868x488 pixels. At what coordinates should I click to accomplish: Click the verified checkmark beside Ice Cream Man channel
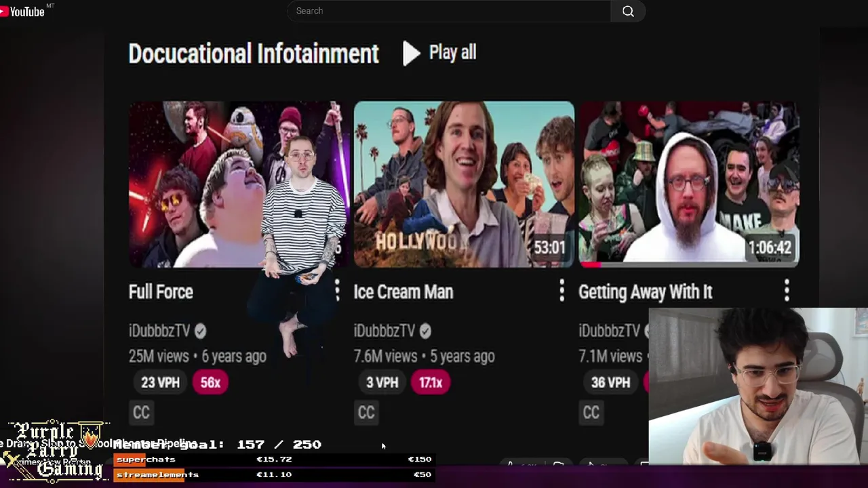pos(425,331)
